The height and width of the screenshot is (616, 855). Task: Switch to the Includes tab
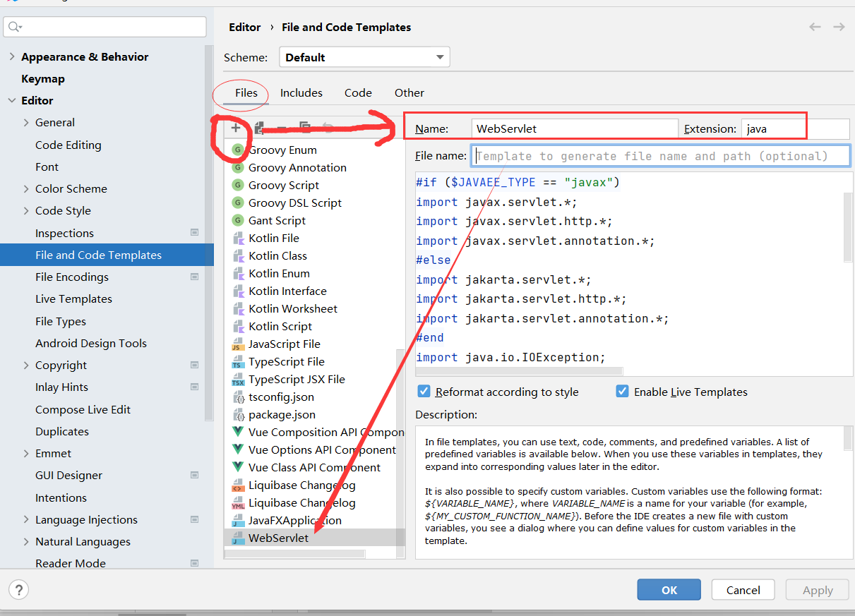[x=301, y=92]
